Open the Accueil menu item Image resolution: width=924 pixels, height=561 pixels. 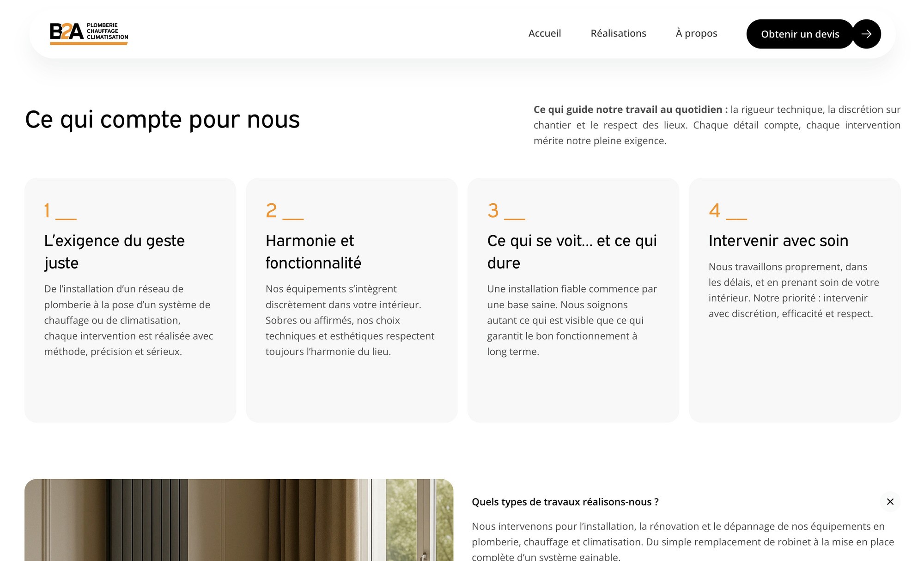click(544, 33)
